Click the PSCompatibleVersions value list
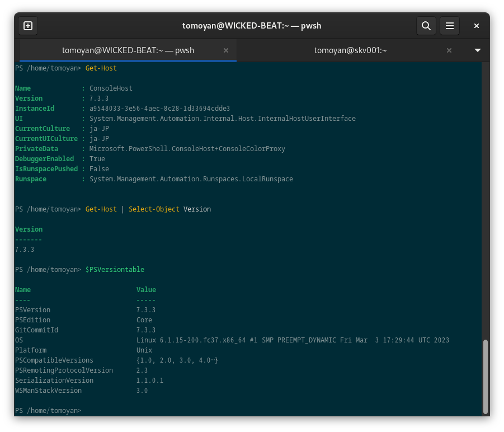Image resolution: width=504 pixels, height=432 pixels. pos(177,360)
